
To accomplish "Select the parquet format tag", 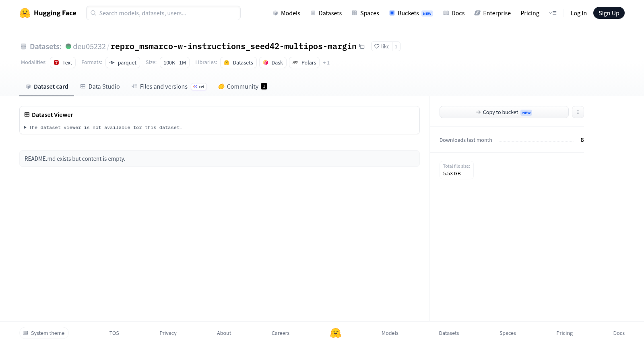I will point(123,62).
